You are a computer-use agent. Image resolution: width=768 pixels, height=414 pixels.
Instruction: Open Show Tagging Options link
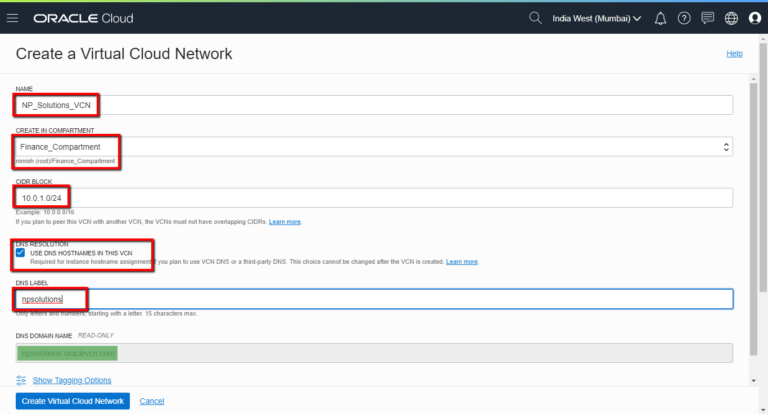pos(72,380)
